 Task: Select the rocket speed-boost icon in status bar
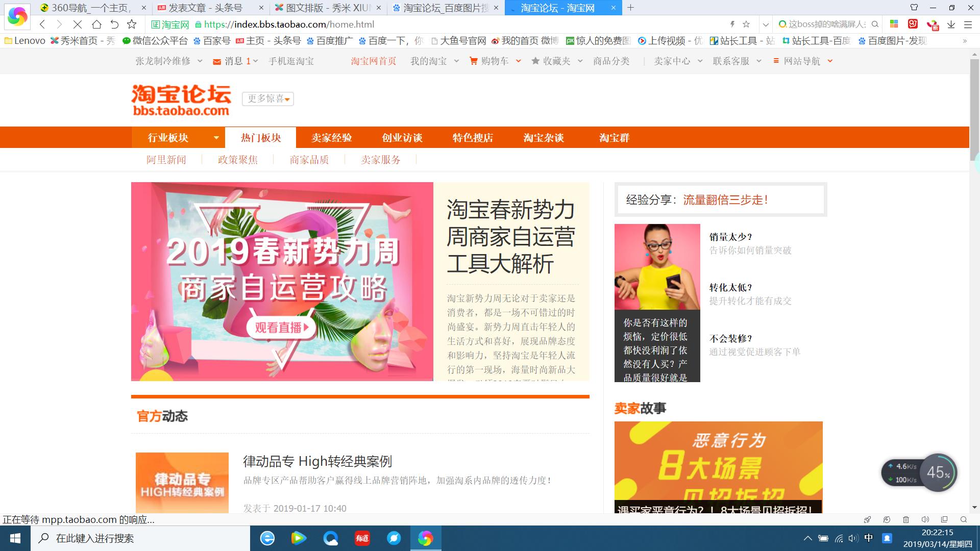click(x=867, y=520)
